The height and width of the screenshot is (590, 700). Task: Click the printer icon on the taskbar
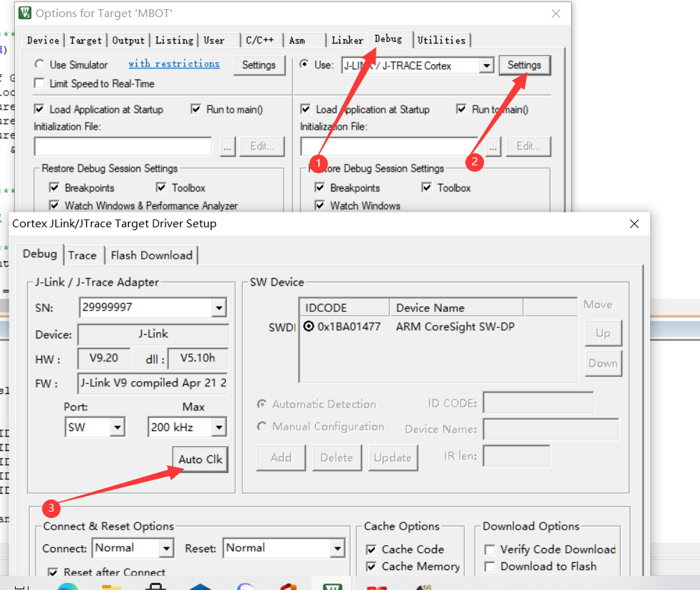(x=156, y=586)
